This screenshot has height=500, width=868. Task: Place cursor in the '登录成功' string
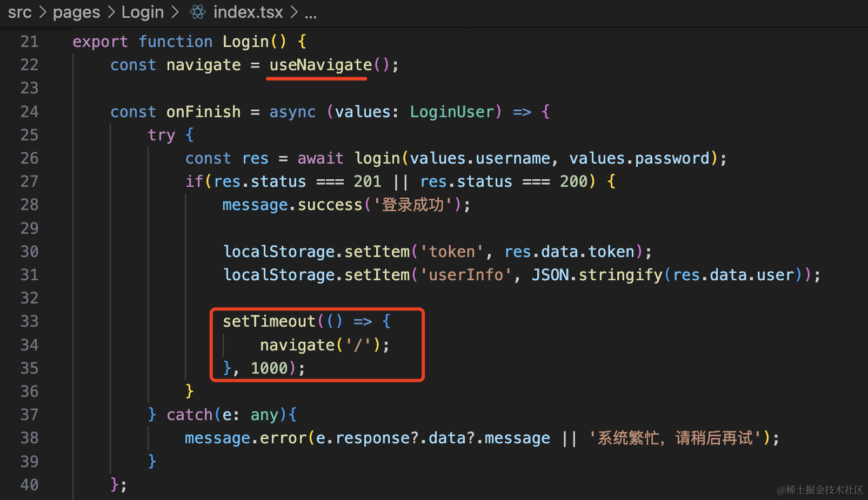coord(412,205)
